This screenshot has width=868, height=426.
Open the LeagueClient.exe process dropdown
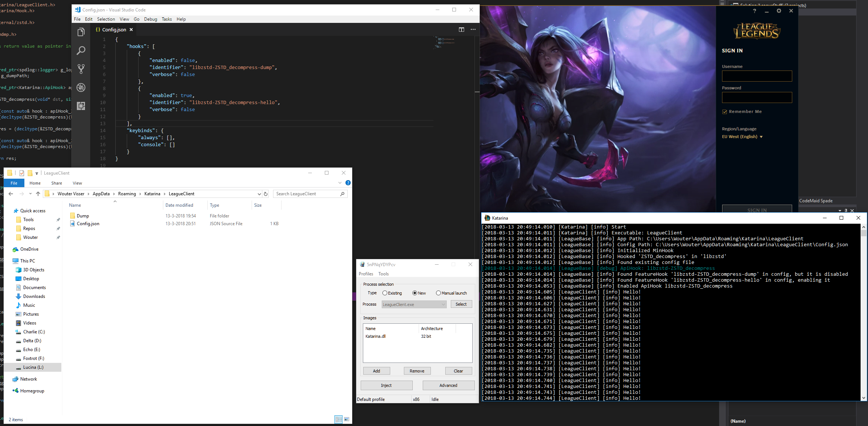(414, 305)
